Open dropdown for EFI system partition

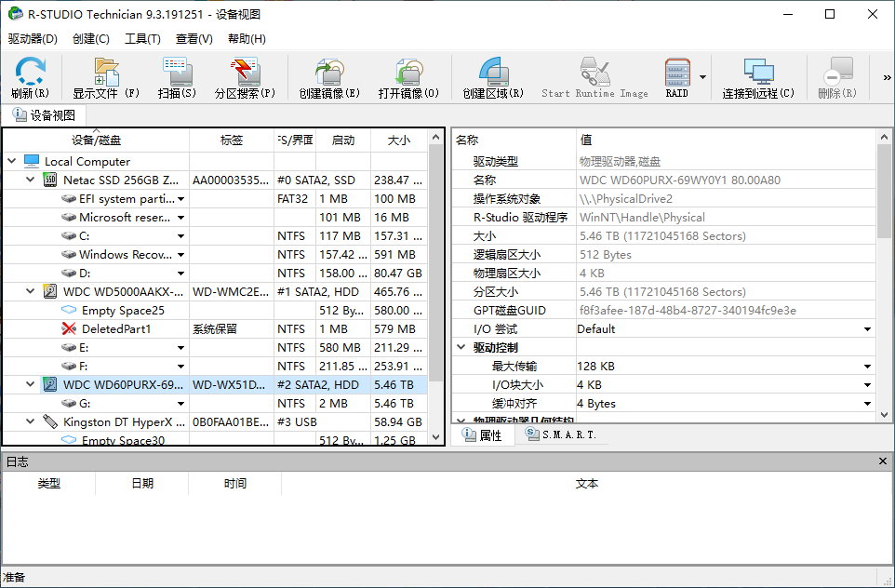coord(180,199)
